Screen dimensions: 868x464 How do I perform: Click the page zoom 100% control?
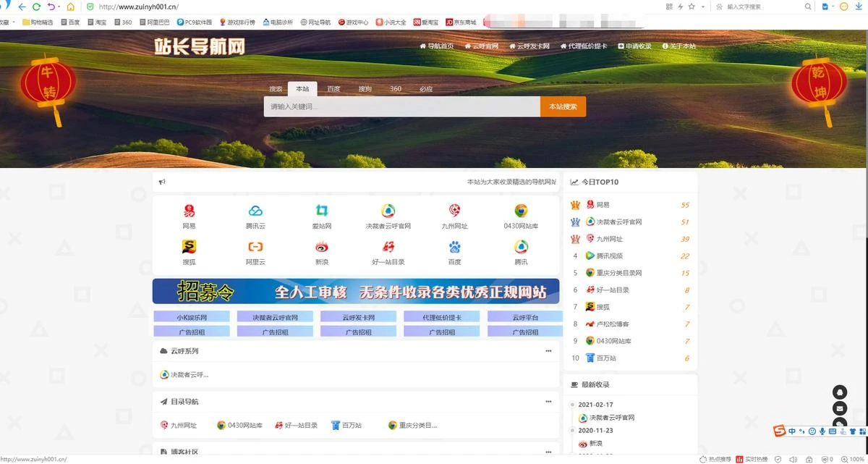tap(854, 459)
